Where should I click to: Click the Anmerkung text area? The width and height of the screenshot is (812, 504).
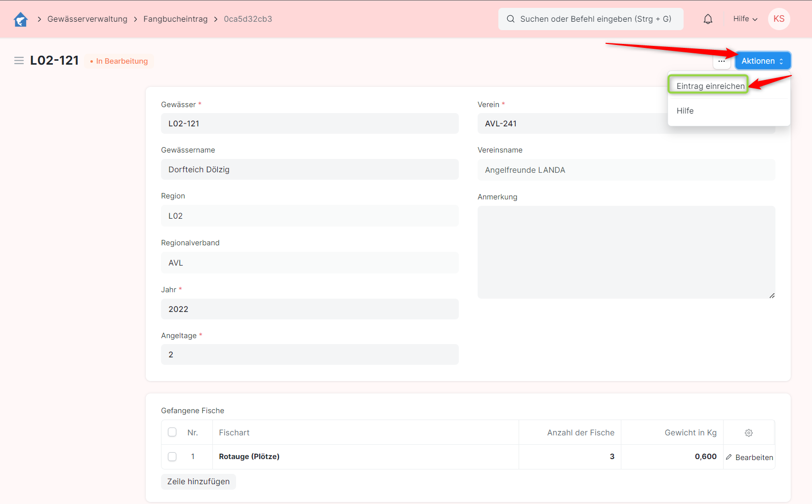tap(626, 252)
